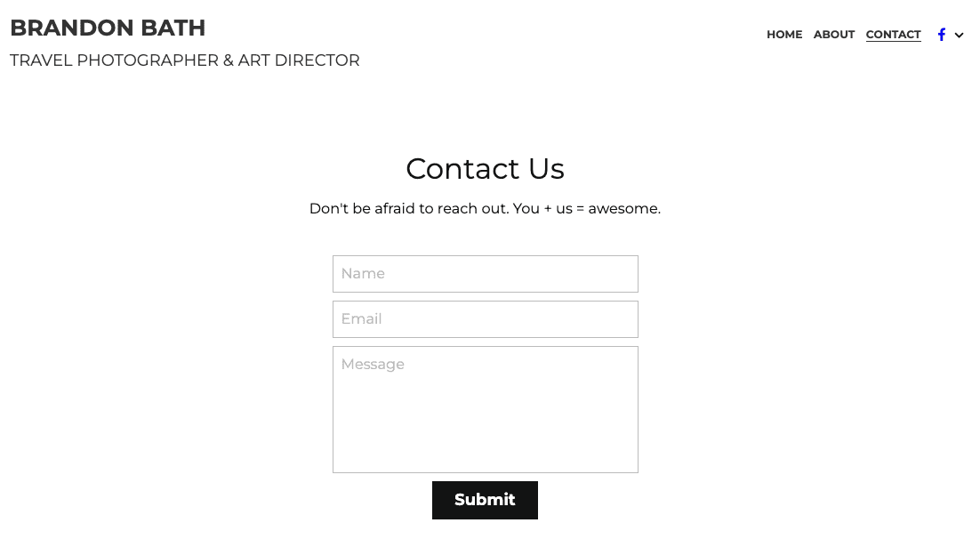Click the Contact Us heading

click(x=485, y=169)
